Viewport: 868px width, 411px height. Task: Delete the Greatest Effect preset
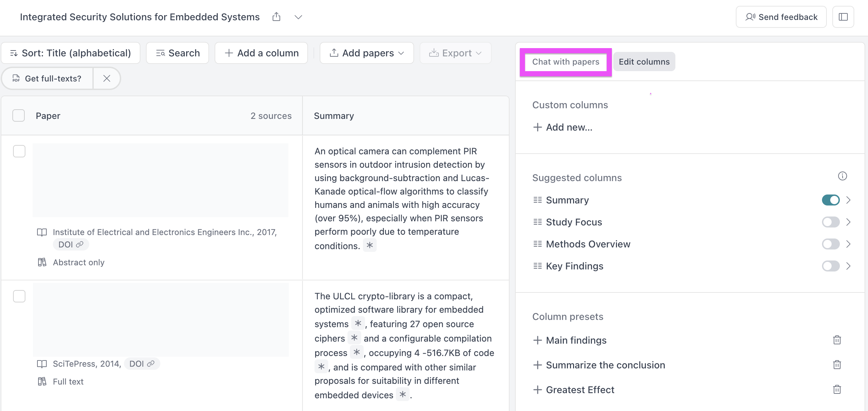click(837, 390)
